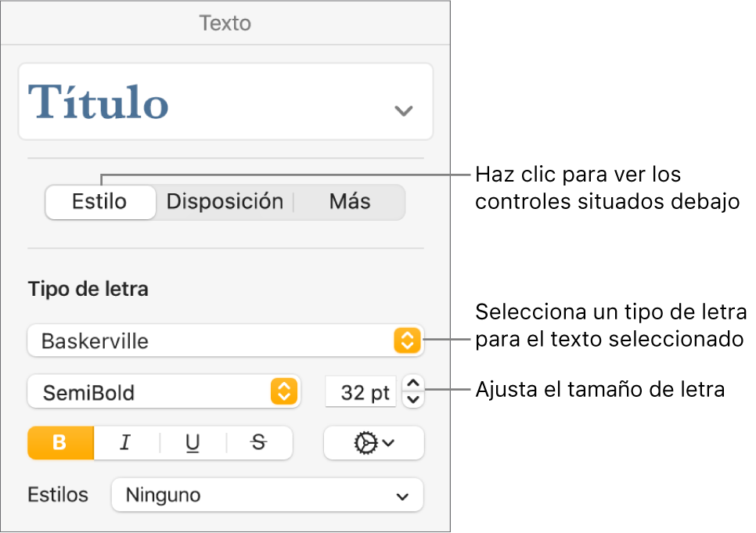Toggle italic formatting with the I button

pos(126,442)
